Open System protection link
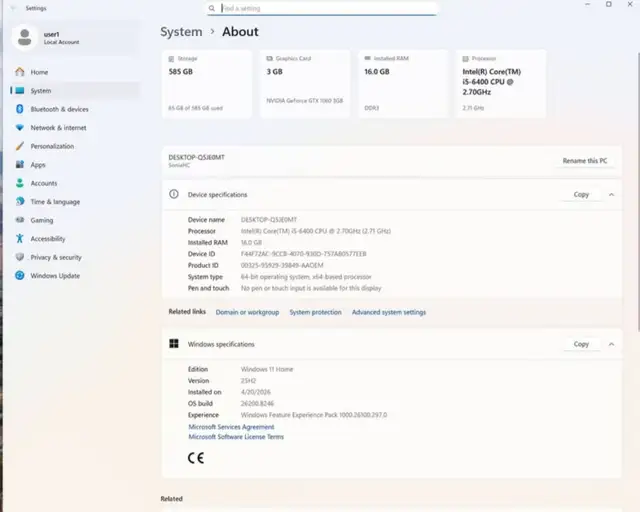640x512 pixels. [x=316, y=312]
